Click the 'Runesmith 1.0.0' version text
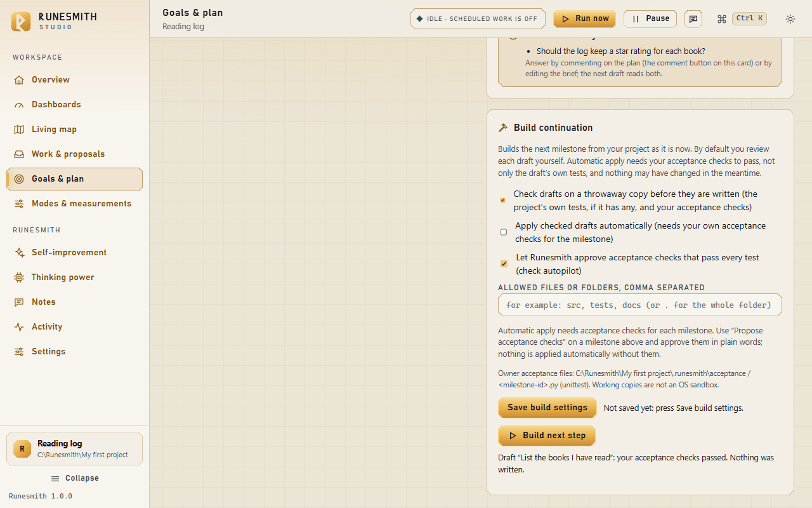 click(41, 496)
